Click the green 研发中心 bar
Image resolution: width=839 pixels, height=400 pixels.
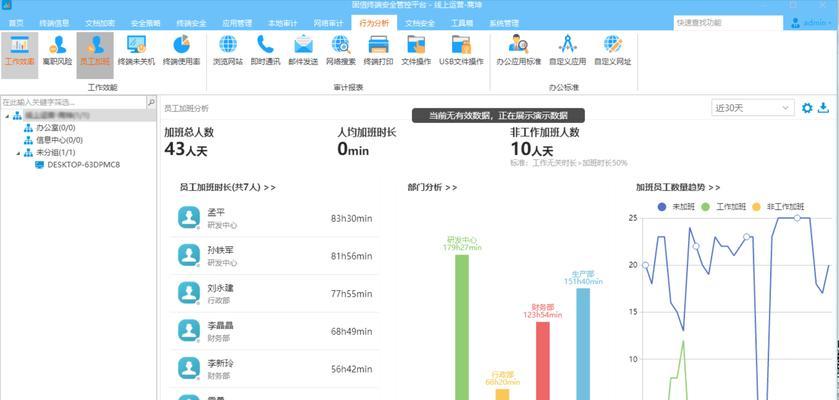pos(462,327)
